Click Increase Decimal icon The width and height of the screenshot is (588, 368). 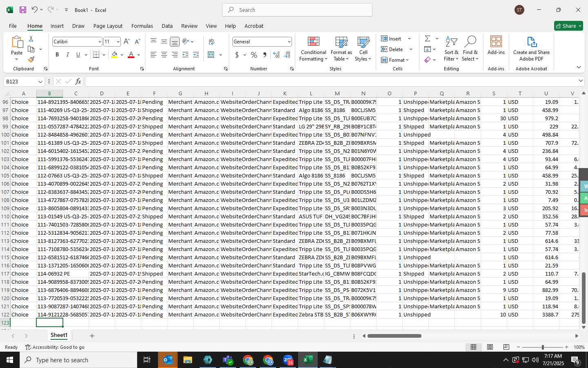click(276, 55)
